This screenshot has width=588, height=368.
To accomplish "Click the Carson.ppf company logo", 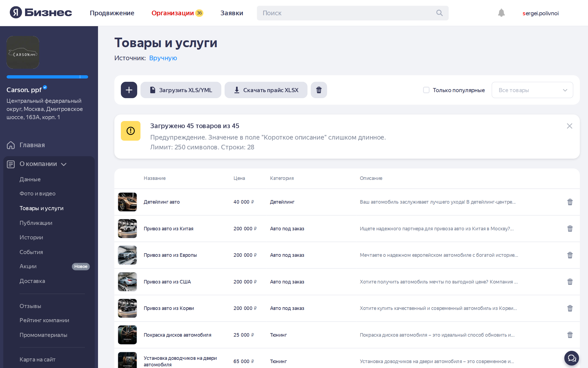I will pos(23,52).
